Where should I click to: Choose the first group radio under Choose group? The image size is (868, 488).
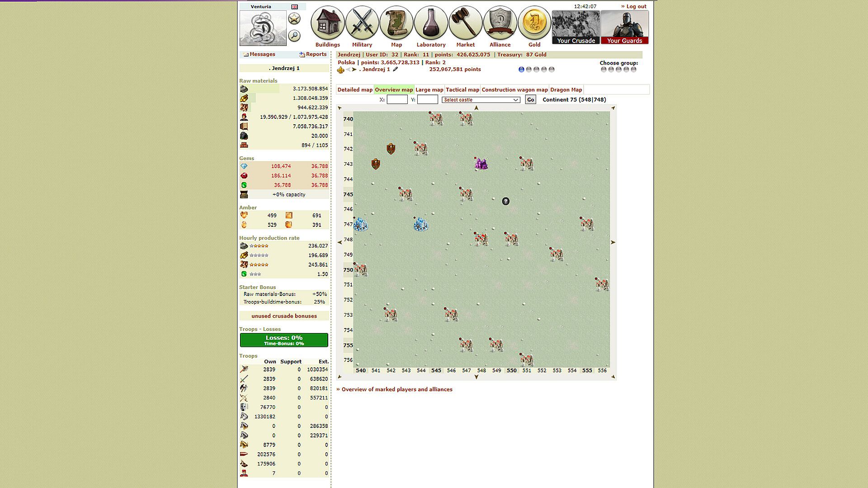(604, 70)
